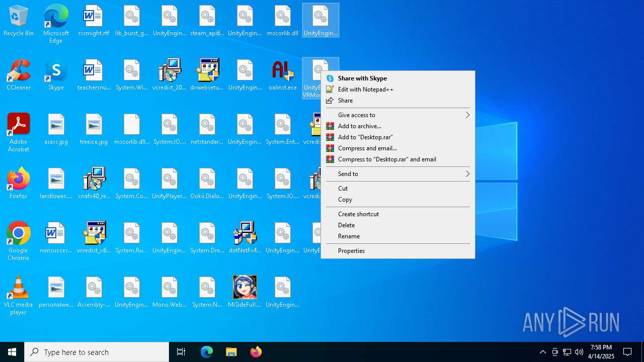Image resolution: width=644 pixels, height=362 pixels.
Task: Select the VLC media player shortcut
Action: pyautogui.click(x=19, y=296)
